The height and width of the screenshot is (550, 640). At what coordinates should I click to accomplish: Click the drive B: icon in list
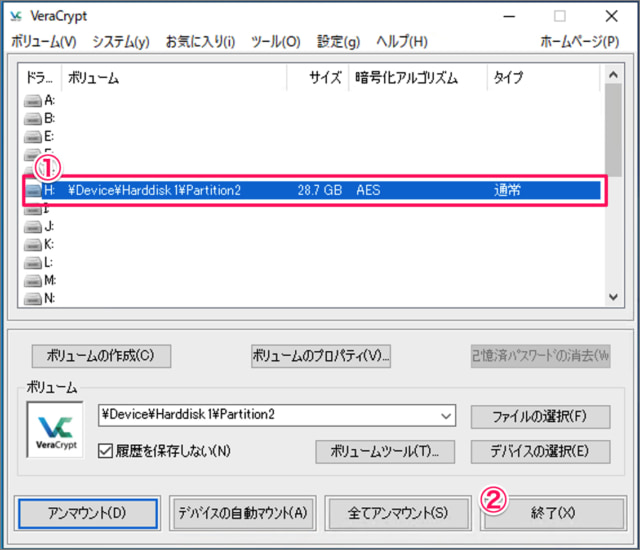pos(32,118)
